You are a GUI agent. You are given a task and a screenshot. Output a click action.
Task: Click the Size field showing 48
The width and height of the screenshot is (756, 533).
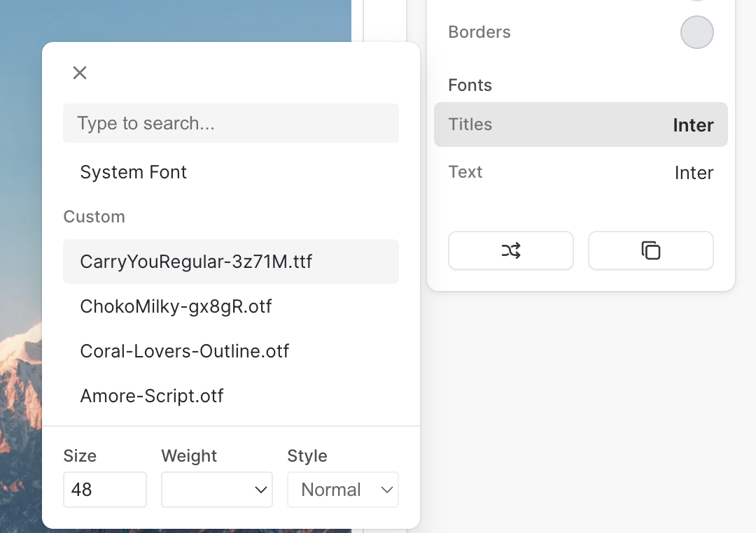(105, 490)
